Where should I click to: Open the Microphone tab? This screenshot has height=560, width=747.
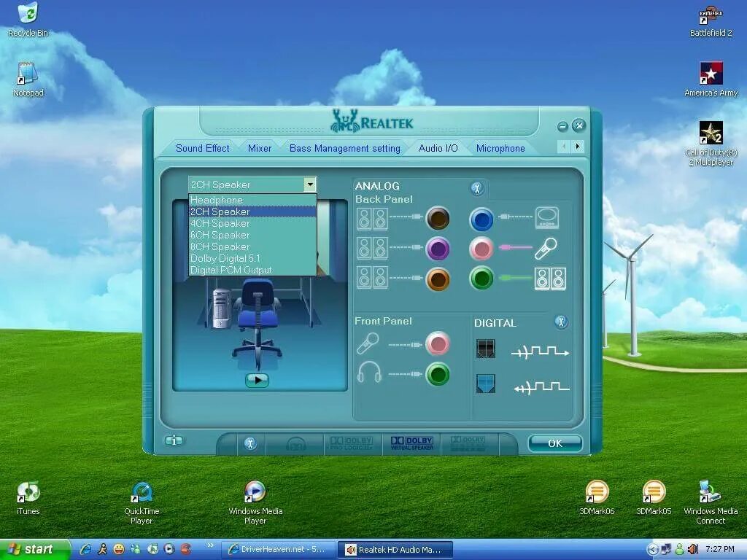point(500,148)
